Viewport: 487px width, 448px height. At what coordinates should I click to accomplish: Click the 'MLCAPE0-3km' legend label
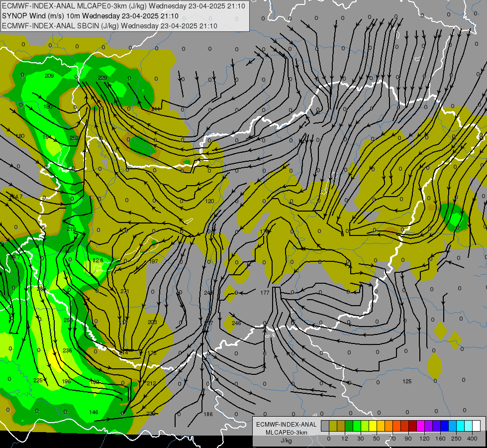(x=286, y=433)
